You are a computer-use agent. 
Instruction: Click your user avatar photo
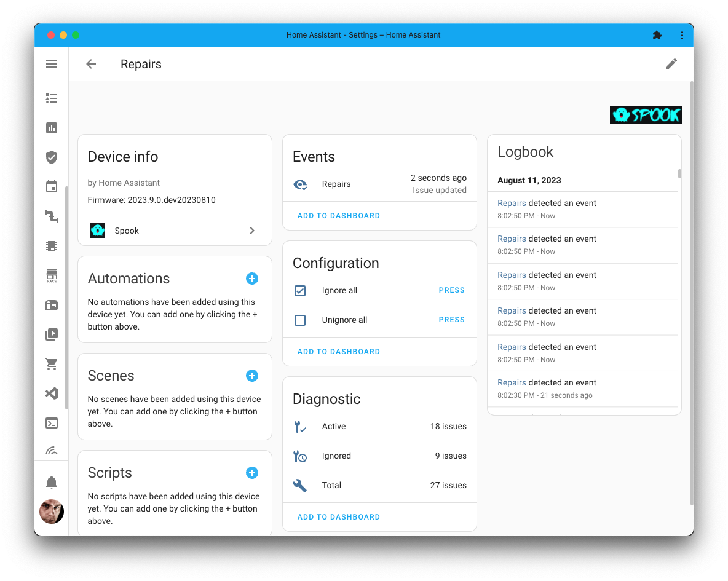(52, 512)
